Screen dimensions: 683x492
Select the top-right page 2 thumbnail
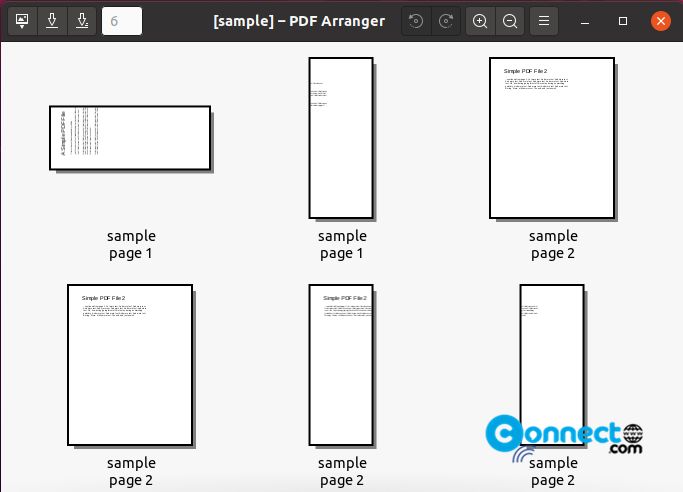552,138
